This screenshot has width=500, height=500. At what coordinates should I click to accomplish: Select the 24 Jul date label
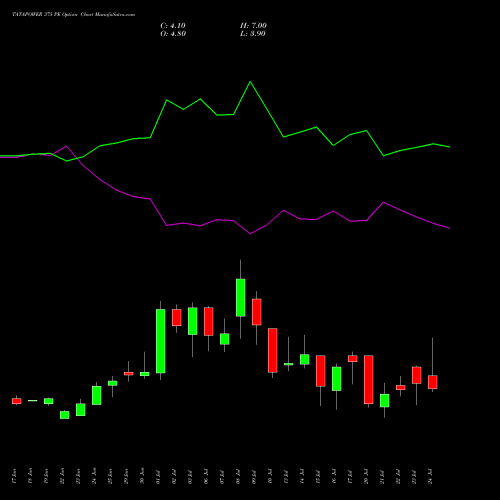pos(430,476)
